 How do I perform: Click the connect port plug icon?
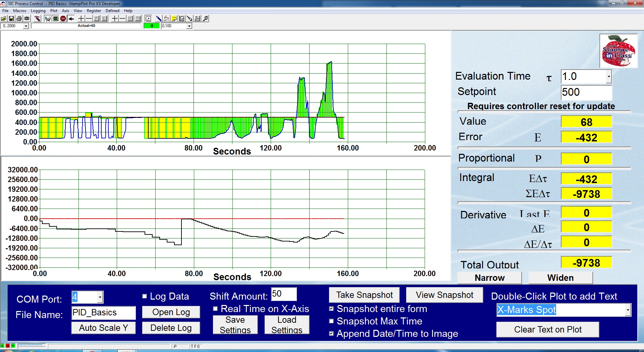click(x=48, y=18)
